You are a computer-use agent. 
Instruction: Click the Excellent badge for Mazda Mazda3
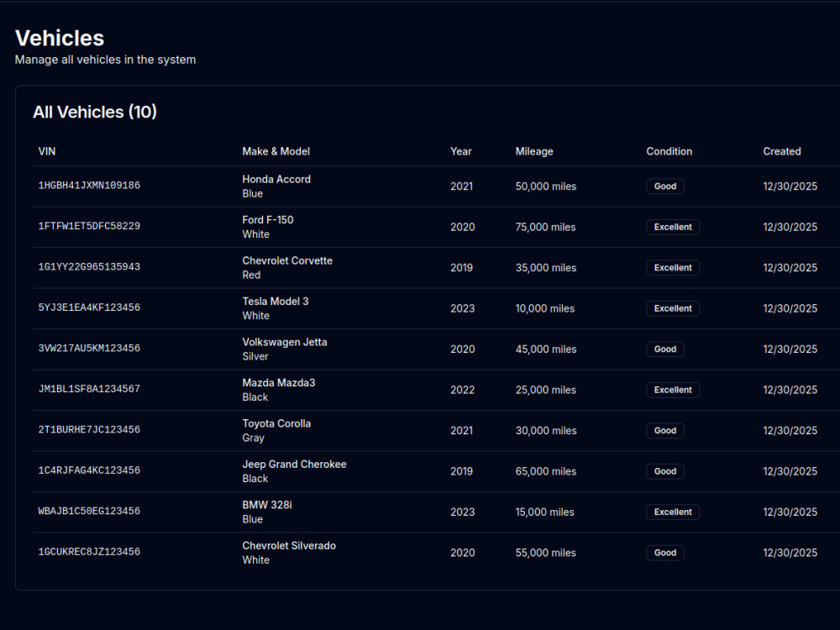point(673,390)
